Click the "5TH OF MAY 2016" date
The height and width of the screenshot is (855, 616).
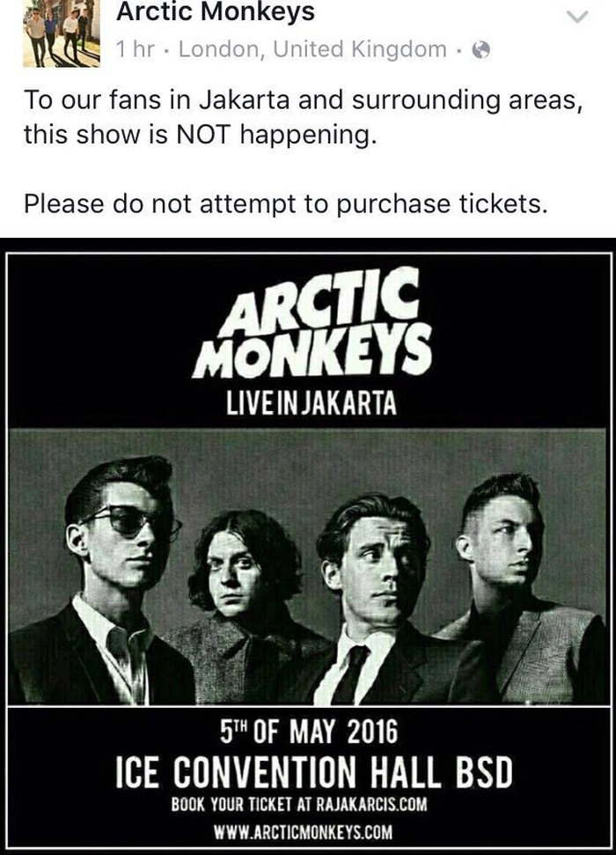tap(309, 732)
